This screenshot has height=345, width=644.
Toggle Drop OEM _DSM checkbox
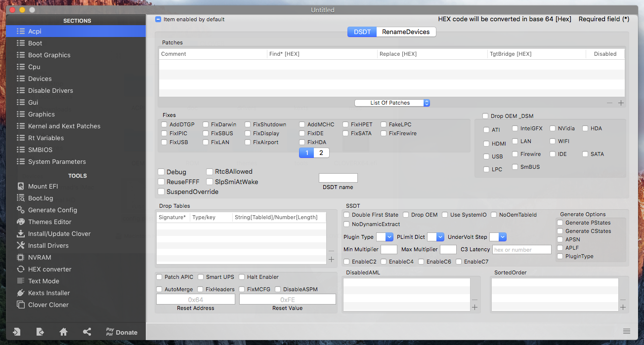pos(485,116)
